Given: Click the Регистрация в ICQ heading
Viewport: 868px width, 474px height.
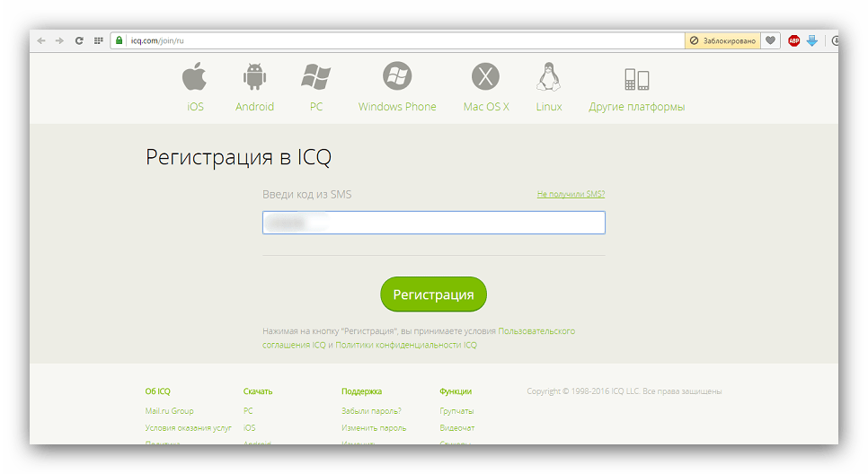Looking at the screenshot, I should pyautogui.click(x=238, y=157).
